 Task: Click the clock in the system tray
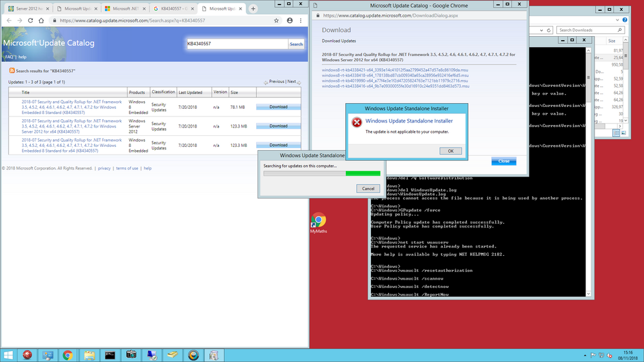tap(628, 356)
